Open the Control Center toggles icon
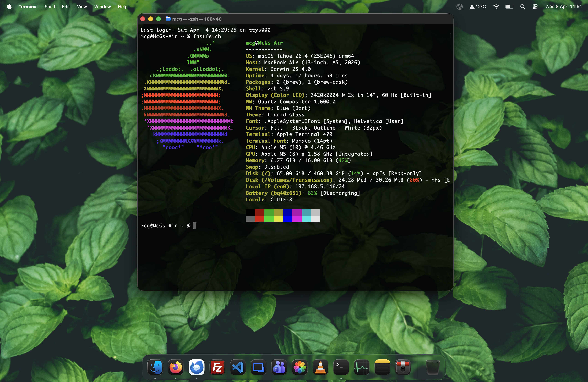 [535, 7]
